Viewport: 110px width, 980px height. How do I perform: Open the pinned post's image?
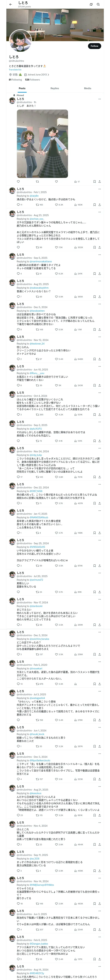(x=42, y=144)
